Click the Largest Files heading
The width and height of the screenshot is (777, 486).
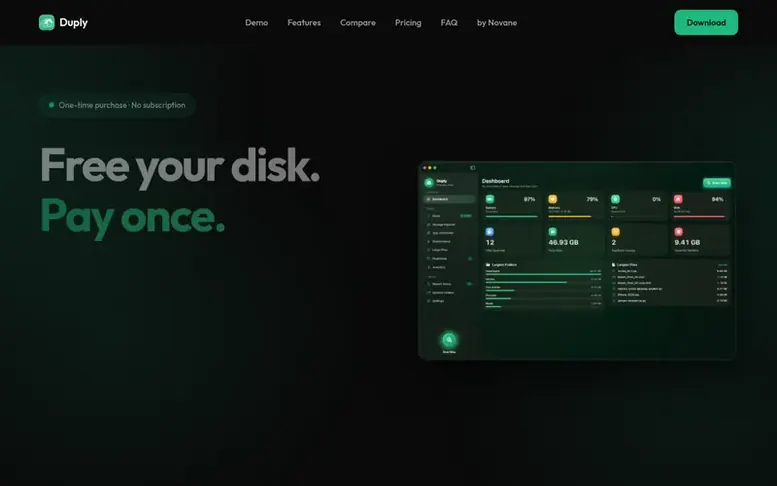pyautogui.click(x=627, y=265)
